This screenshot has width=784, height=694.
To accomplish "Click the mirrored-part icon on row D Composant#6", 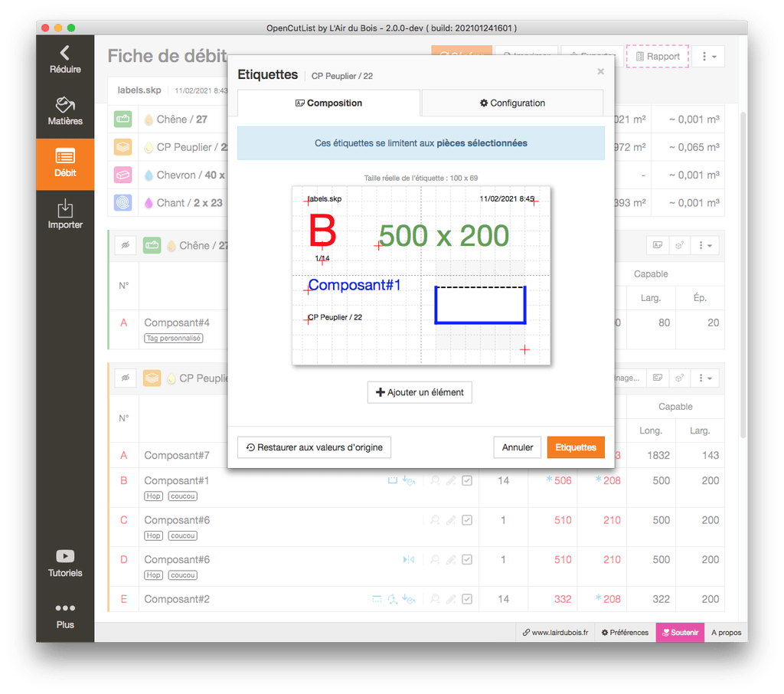I will tap(409, 559).
